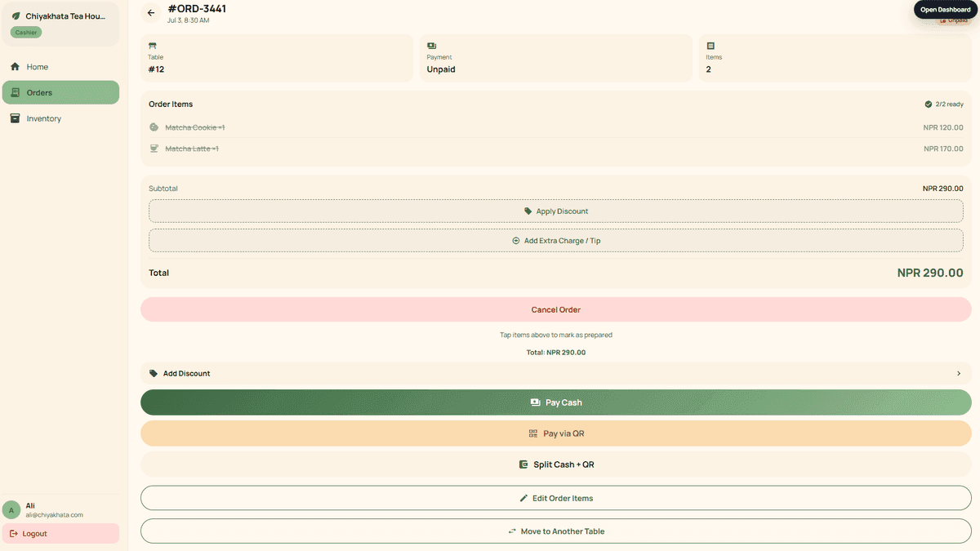The width and height of the screenshot is (980, 551).
Task: Go back using the arrow button
Action: [x=151, y=13]
